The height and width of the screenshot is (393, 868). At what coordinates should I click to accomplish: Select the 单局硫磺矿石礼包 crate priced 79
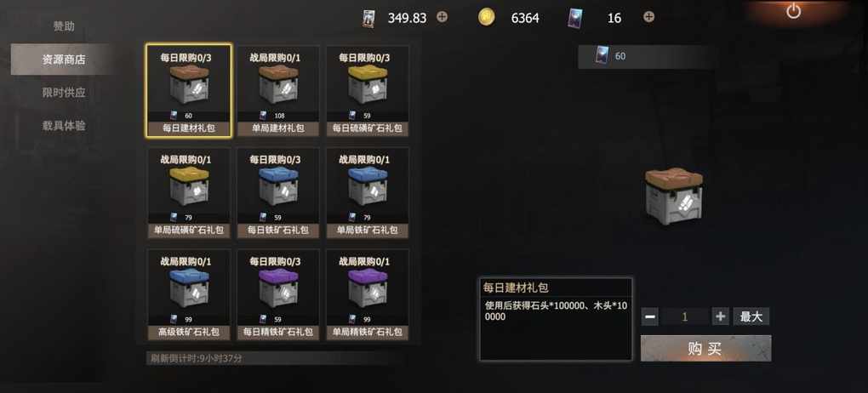click(x=189, y=192)
